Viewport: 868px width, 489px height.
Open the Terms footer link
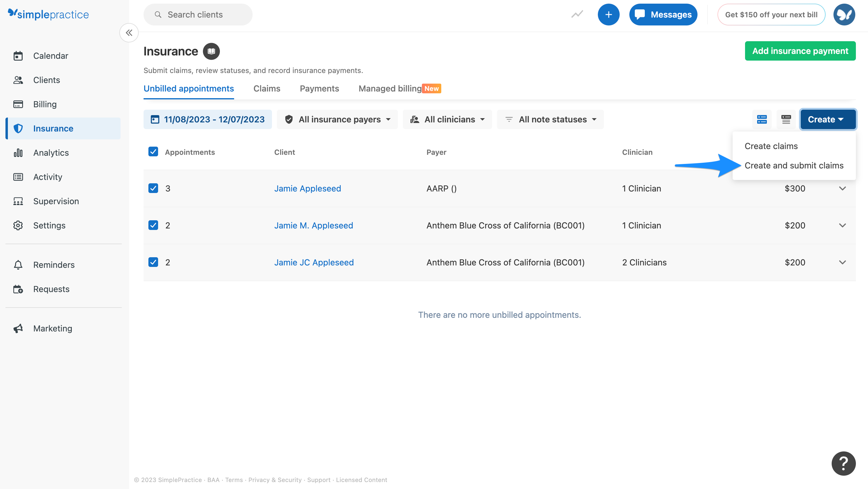click(x=234, y=480)
